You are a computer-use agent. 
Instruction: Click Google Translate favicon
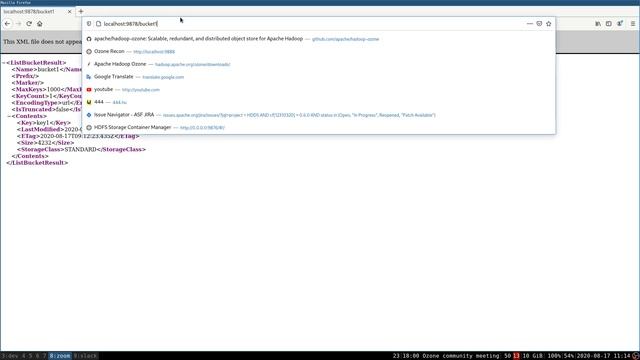[89, 77]
